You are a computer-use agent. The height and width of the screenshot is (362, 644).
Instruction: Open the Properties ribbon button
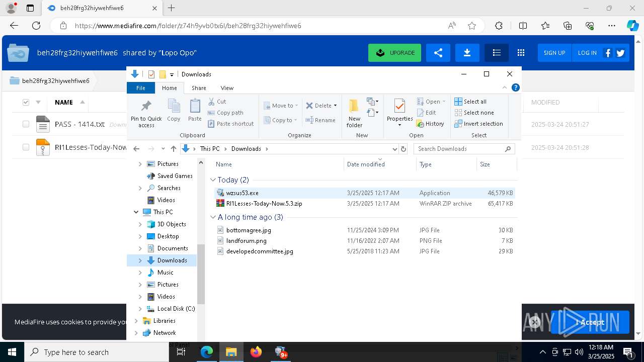tap(399, 113)
